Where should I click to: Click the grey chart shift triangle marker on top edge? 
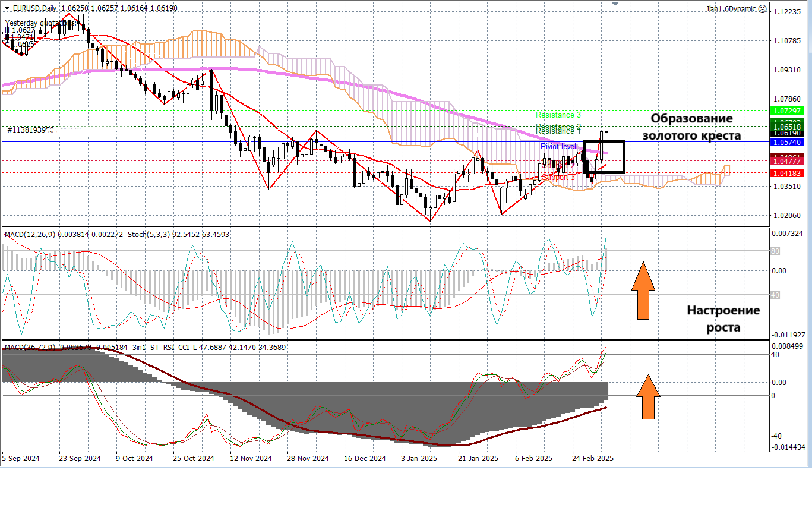click(615, 4)
